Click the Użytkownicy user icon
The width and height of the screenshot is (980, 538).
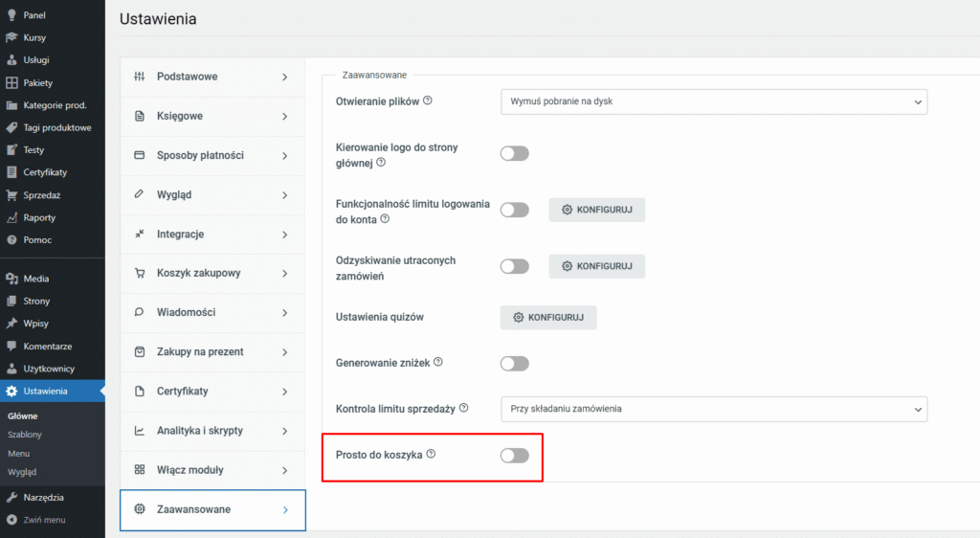click(x=11, y=369)
